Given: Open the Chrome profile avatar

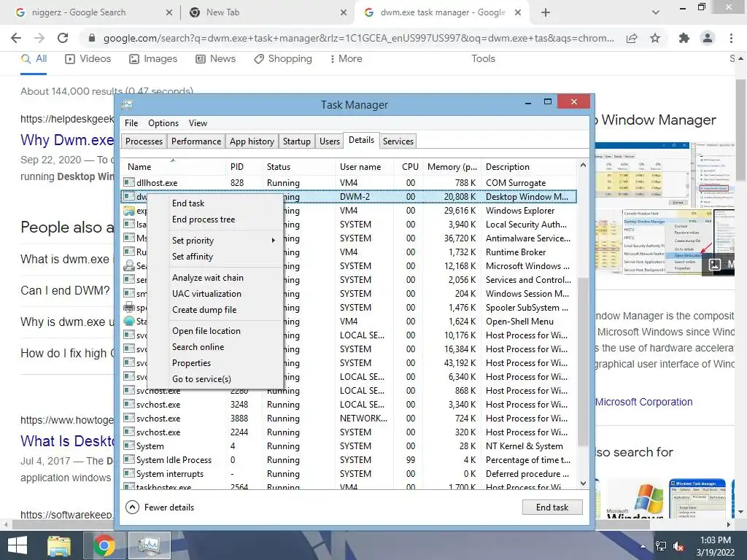Looking at the screenshot, I should 708,38.
